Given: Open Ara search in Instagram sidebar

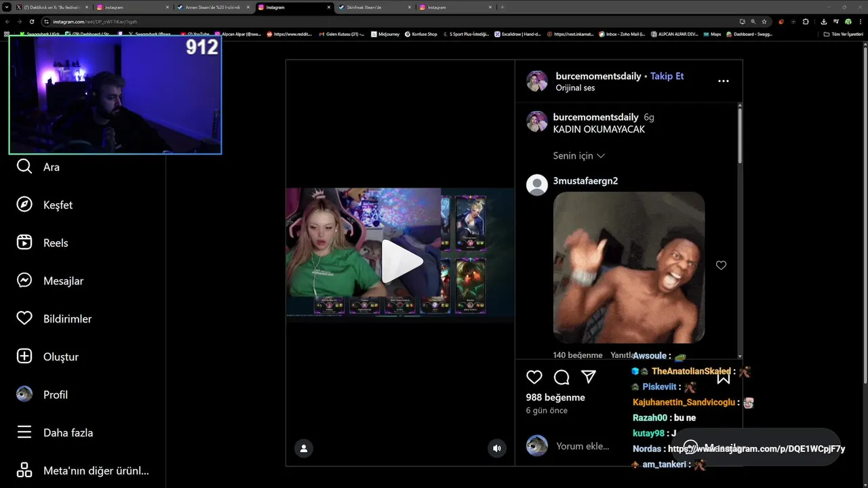Looking at the screenshot, I should tap(38, 167).
